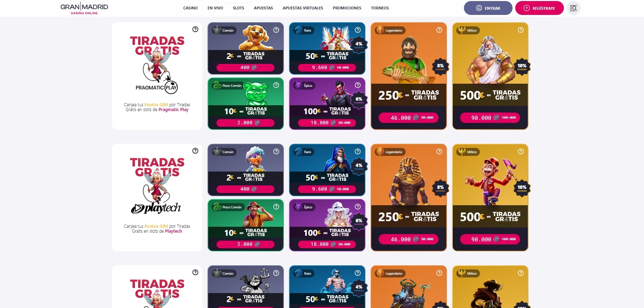Redeem 46.000 points on Playtech Legendario card
Image resolution: width=644 pixels, height=308 pixels.
pyautogui.click(x=409, y=239)
